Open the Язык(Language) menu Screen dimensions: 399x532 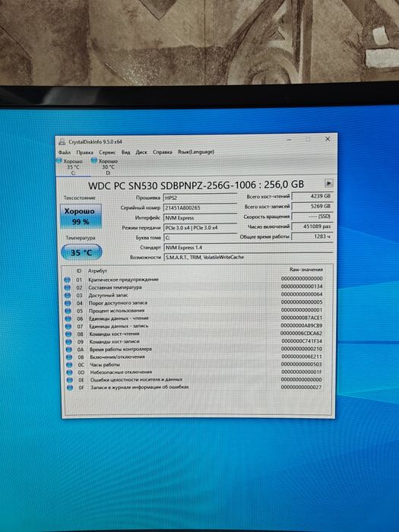coord(196,152)
